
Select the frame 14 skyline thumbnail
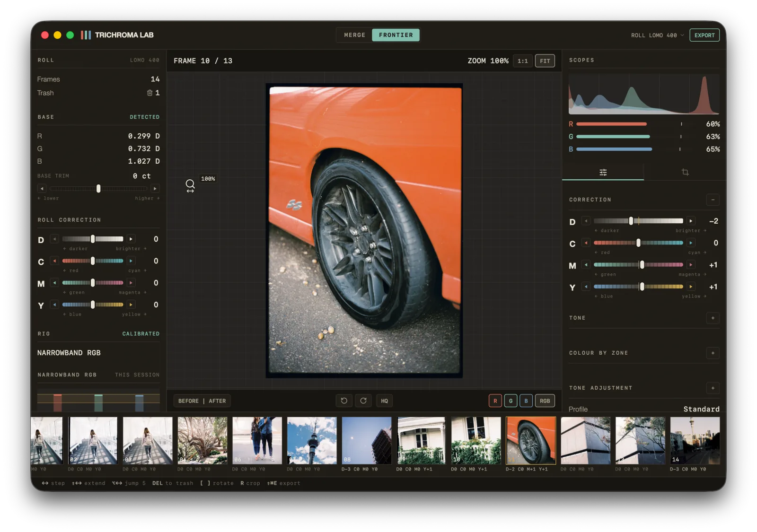point(695,441)
